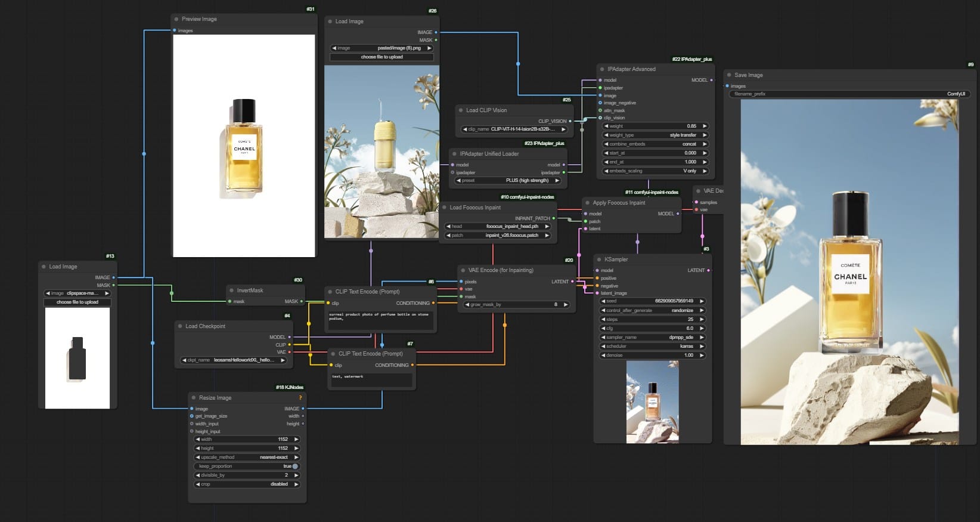
Task: Collapse the Apply Fooocus Inpaint node
Action: pyautogui.click(x=587, y=203)
